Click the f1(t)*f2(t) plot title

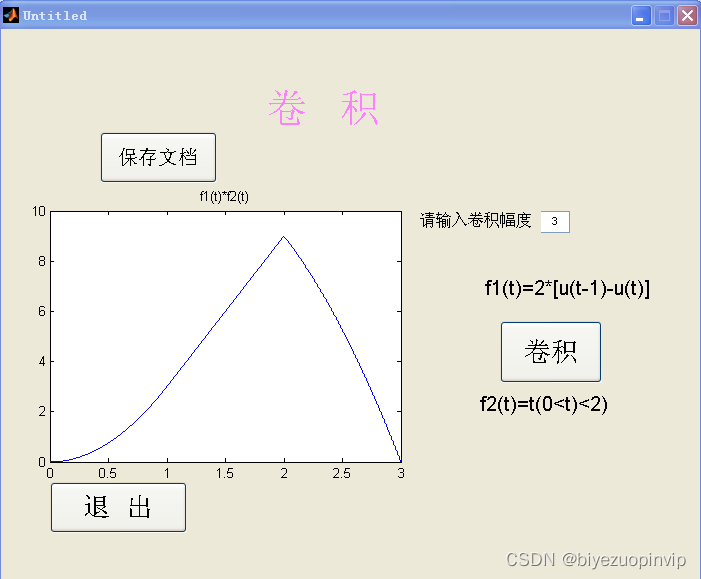tap(224, 197)
